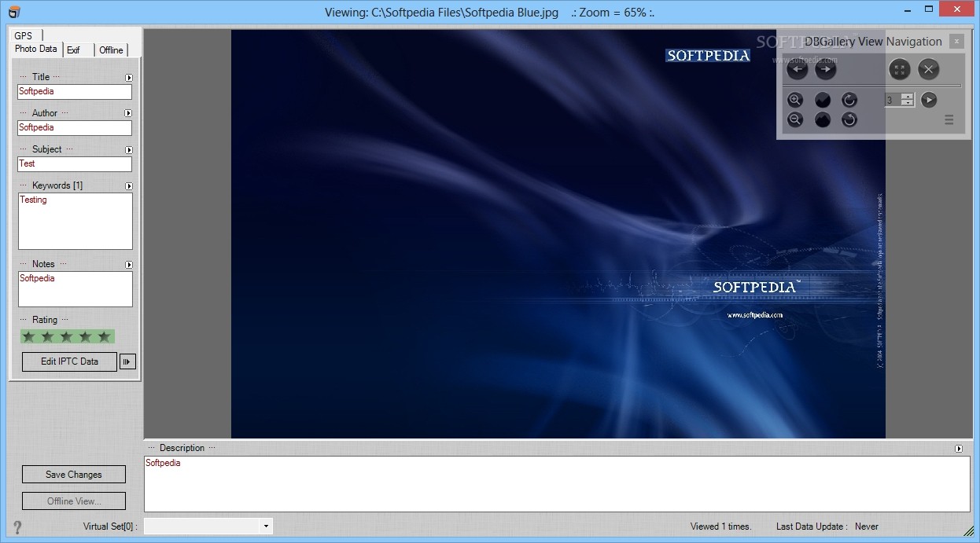
Task: Click 'Rating' heading label
Action: tap(45, 320)
